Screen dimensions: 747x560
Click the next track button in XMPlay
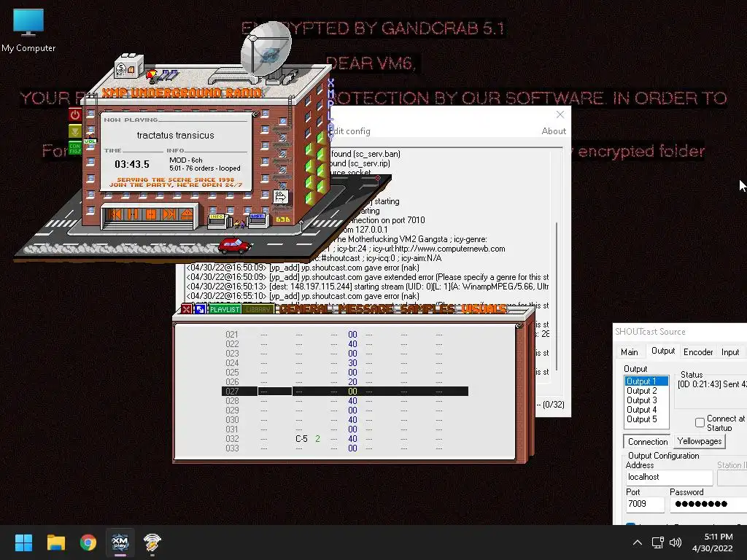coord(169,214)
